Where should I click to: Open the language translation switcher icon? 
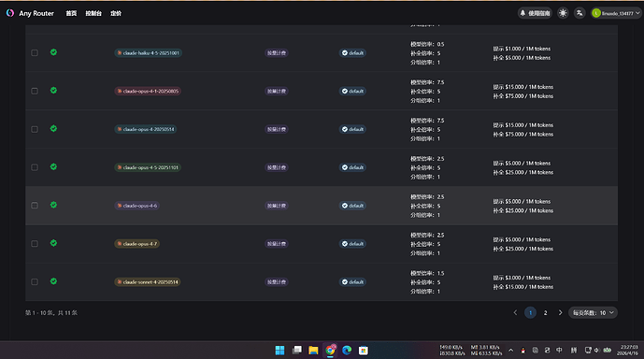[x=580, y=13]
